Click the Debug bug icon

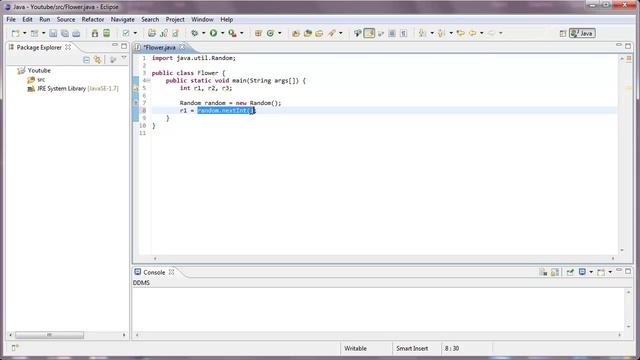click(x=195, y=33)
